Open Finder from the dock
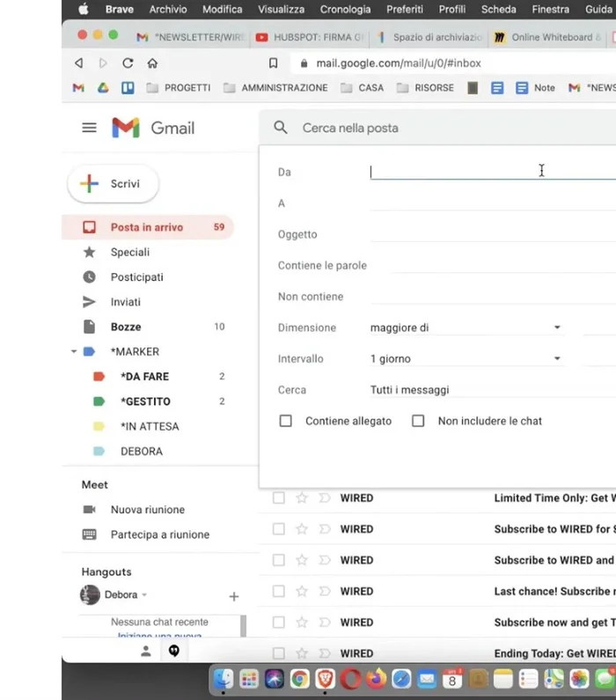Screen dimensions: 616x700 point(224,679)
